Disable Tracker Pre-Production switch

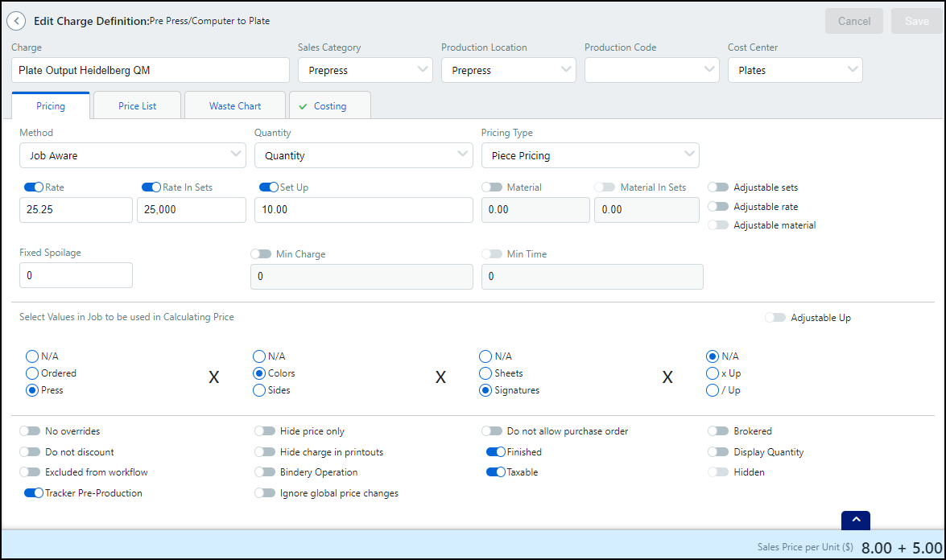tap(34, 493)
